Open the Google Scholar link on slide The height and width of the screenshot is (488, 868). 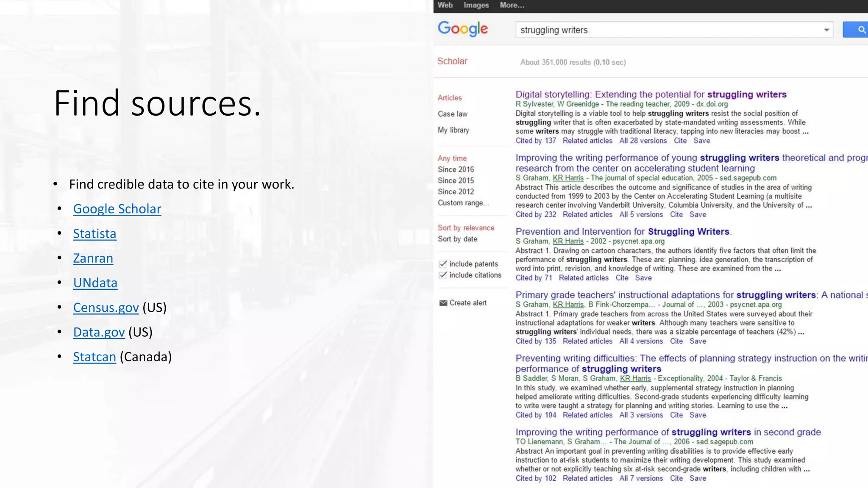[117, 209]
